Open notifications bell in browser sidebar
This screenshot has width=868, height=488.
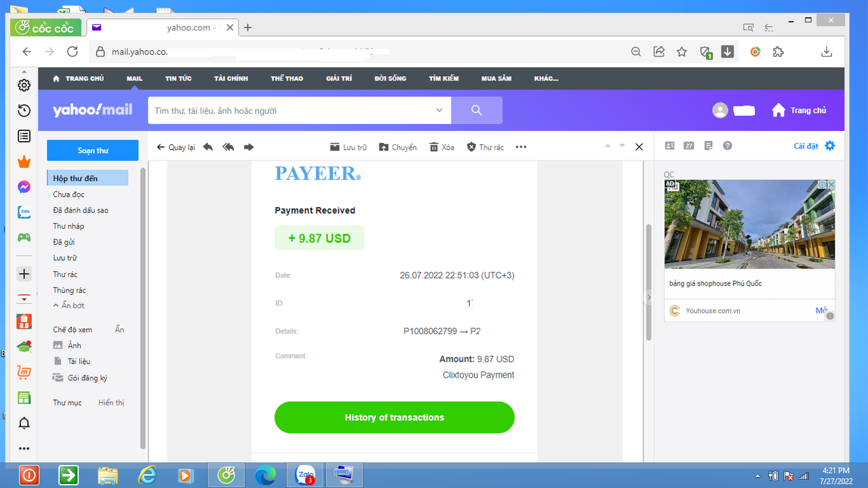point(24,424)
